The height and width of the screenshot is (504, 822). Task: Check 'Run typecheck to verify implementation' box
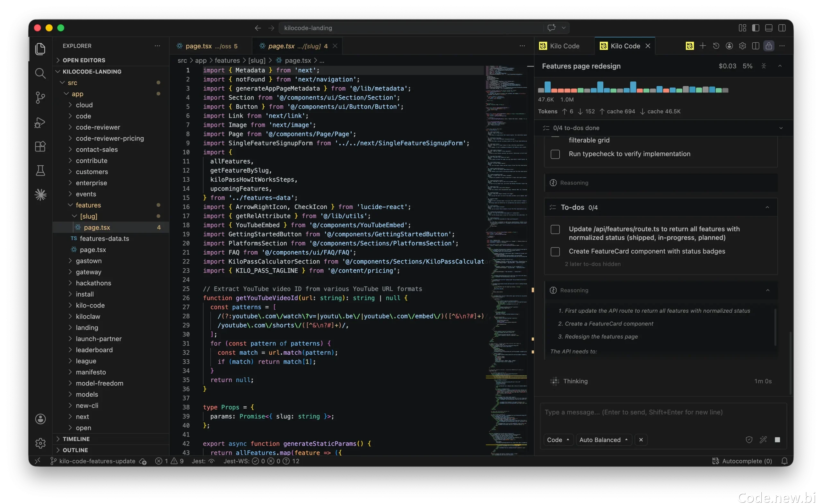555,154
